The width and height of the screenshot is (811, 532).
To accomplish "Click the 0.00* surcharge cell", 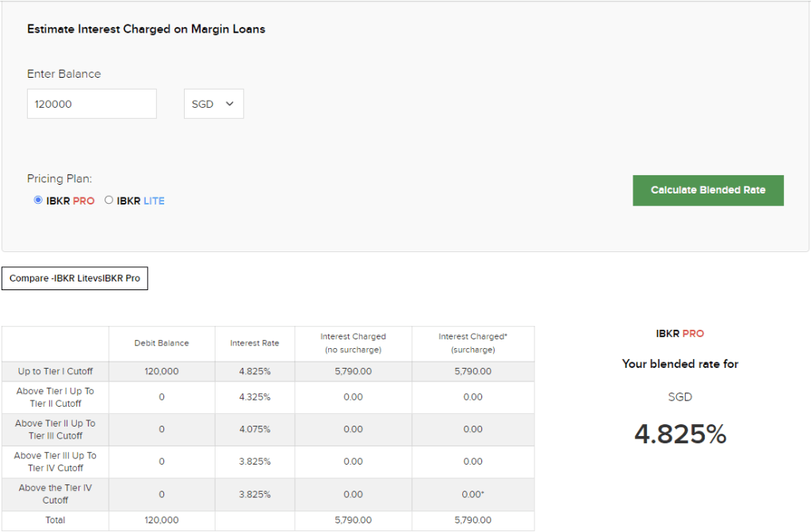I will click(x=472, y=494).
